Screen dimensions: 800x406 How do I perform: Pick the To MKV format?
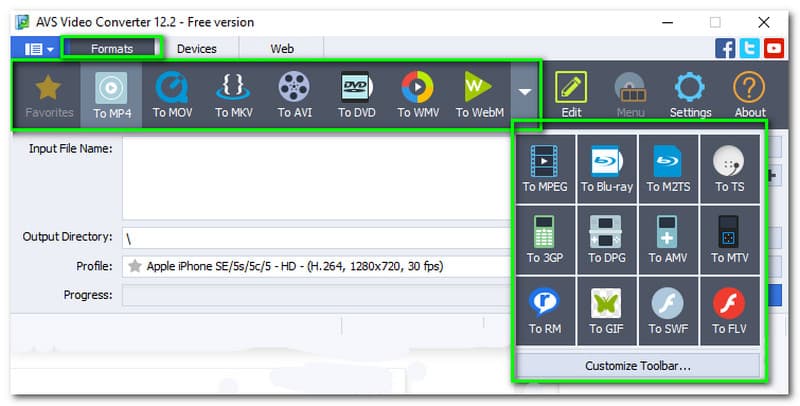coord(233,95)
